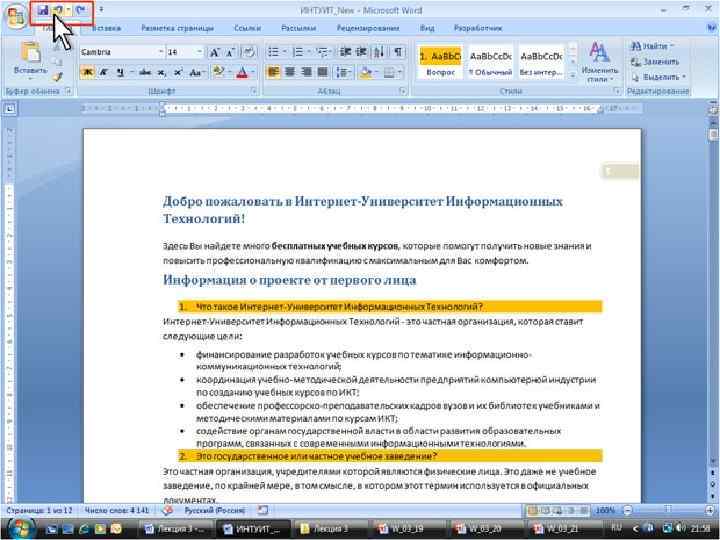Click the red font color button

[242, 72]
